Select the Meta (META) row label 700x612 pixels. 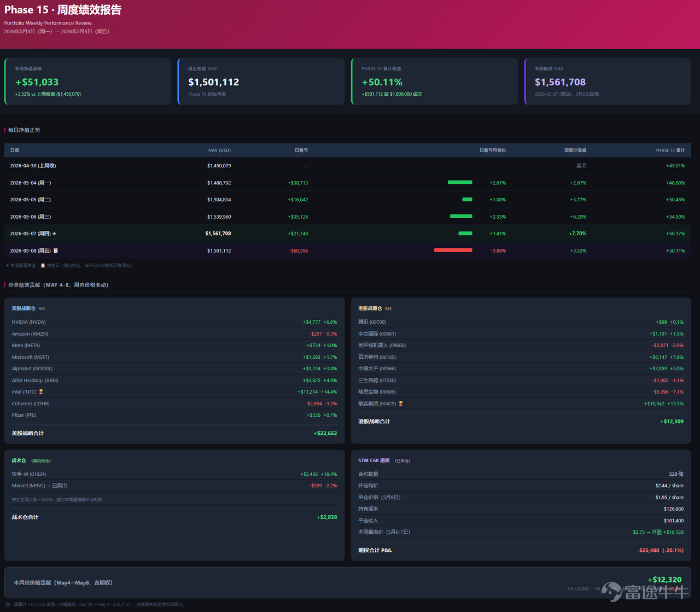tap(26, 345)
